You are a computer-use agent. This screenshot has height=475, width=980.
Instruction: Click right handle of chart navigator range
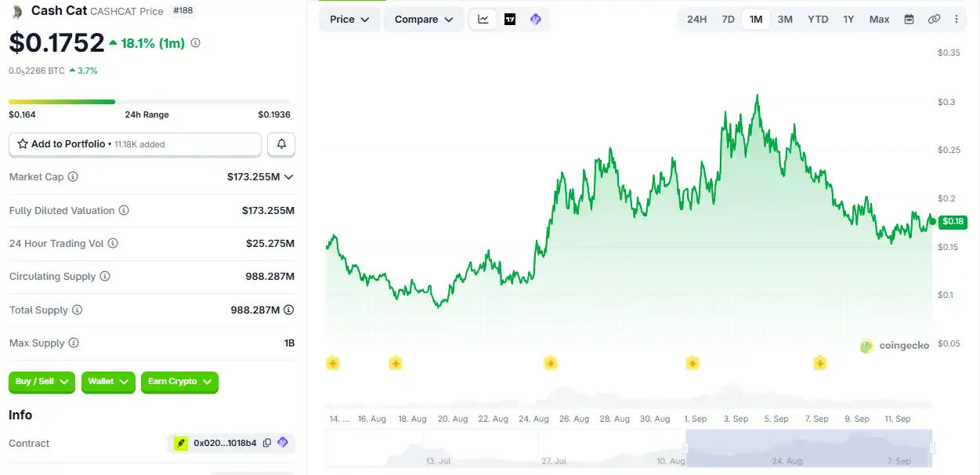coord(932,448)
